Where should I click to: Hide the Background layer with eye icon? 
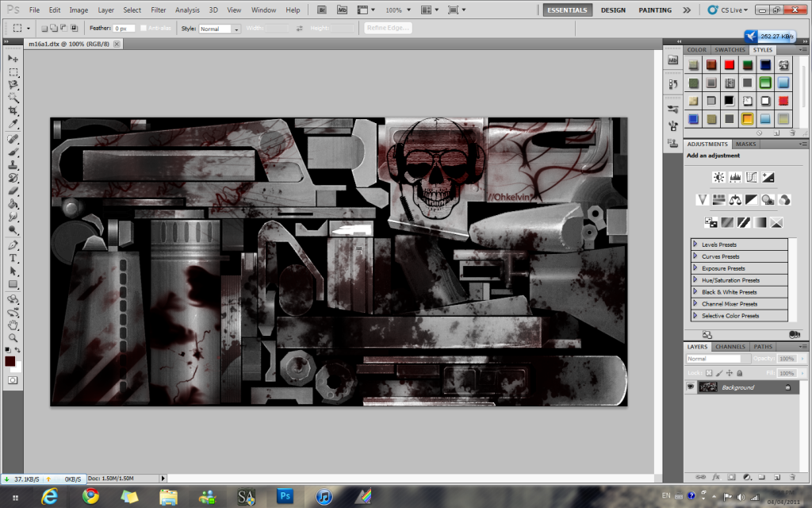point(691,387)
